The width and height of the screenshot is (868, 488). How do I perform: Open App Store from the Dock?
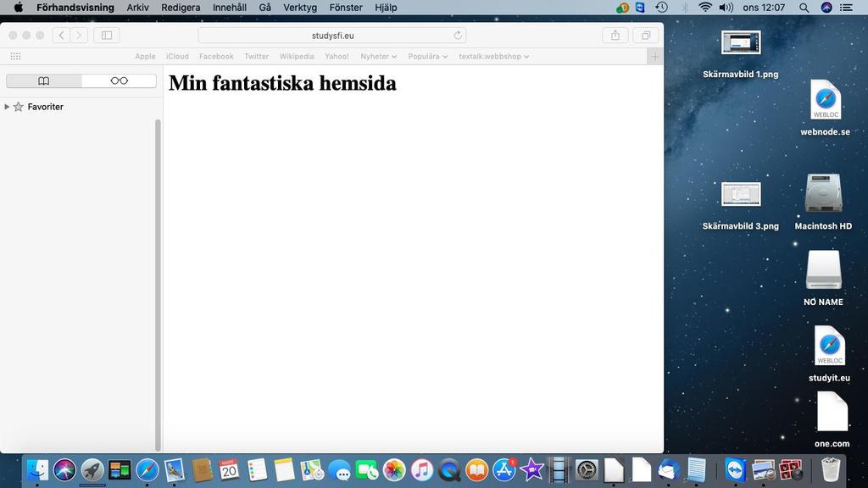tap(504, 470)
